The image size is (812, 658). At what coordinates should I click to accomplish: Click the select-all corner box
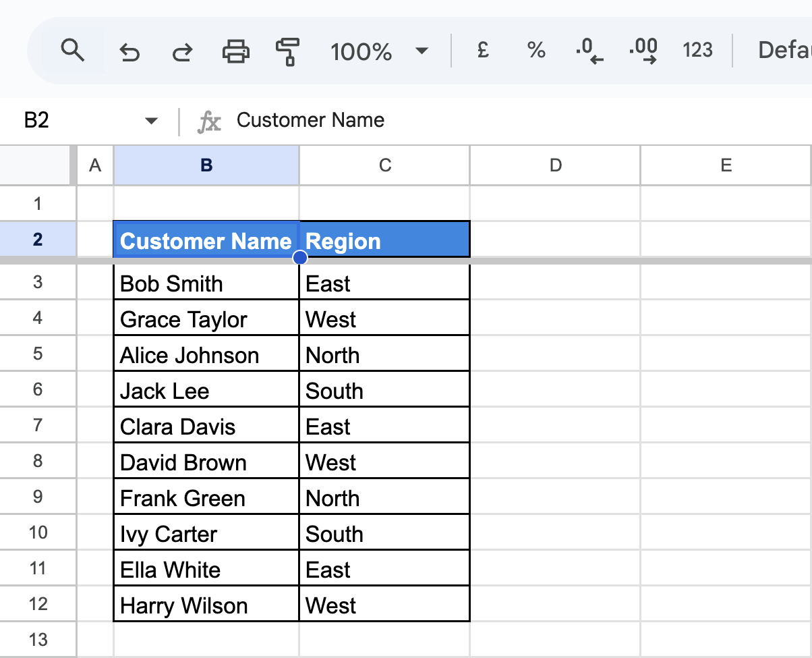coord(36,165)
